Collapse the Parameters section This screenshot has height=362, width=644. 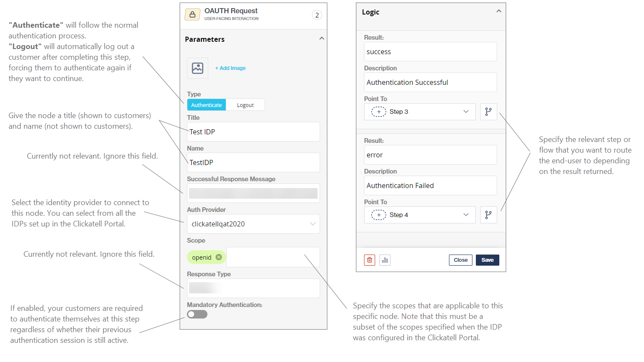pos(322,38)
